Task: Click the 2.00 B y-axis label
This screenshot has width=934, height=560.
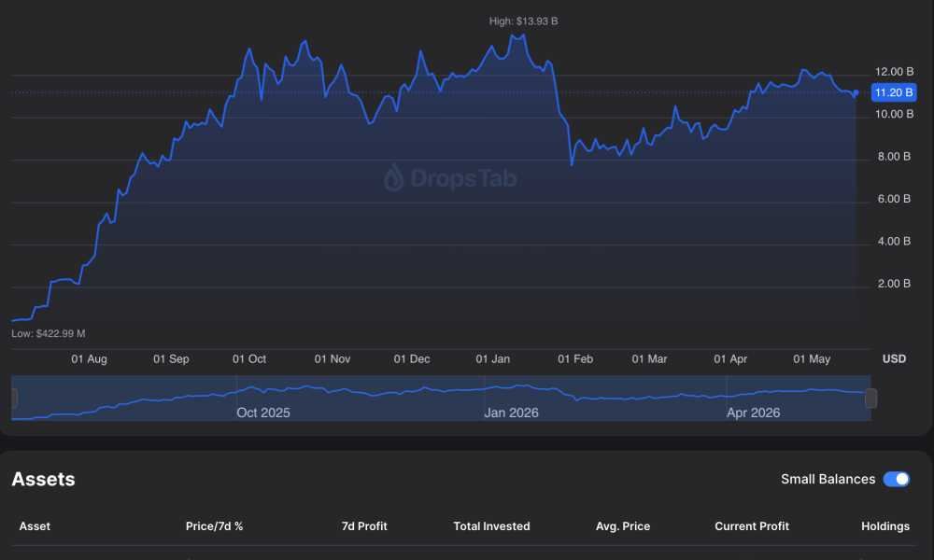Action: [x=894, y=284]
